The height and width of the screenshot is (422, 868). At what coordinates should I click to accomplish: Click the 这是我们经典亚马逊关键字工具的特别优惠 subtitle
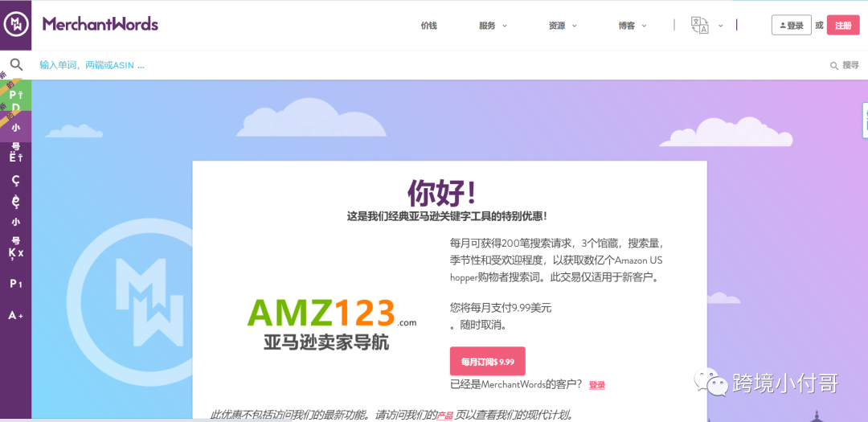coord(448,216)
